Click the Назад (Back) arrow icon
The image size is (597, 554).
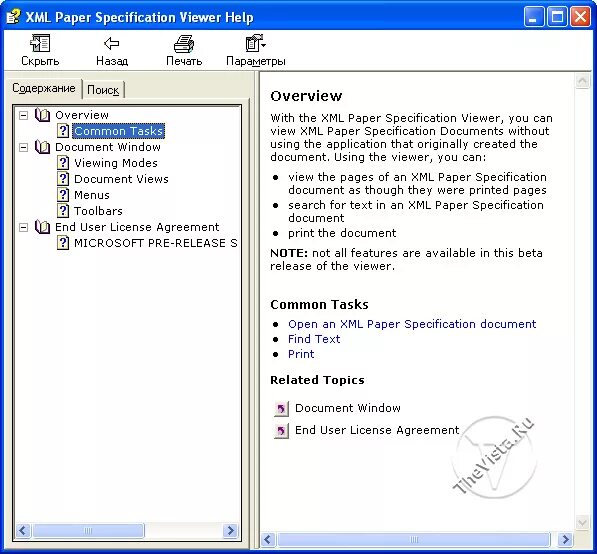click(112, 43)
